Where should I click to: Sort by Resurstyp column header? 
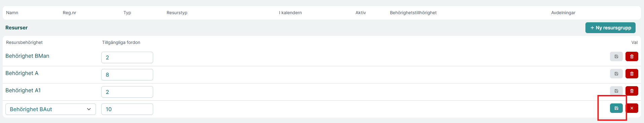click(x=177, y=13)
